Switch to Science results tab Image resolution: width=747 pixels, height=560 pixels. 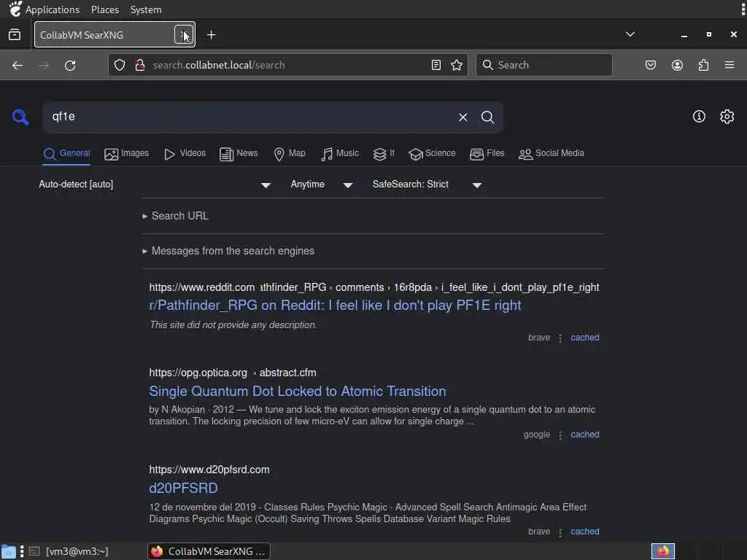pos(432,153)
